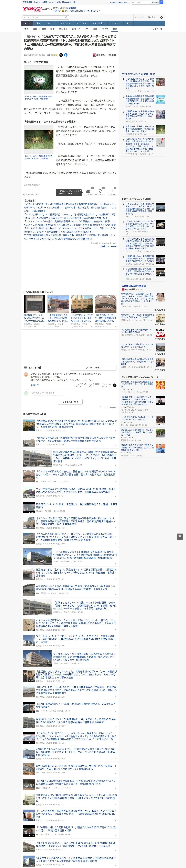Click the 記事に関する報告 link
The image size is (186, 868).
32,194
